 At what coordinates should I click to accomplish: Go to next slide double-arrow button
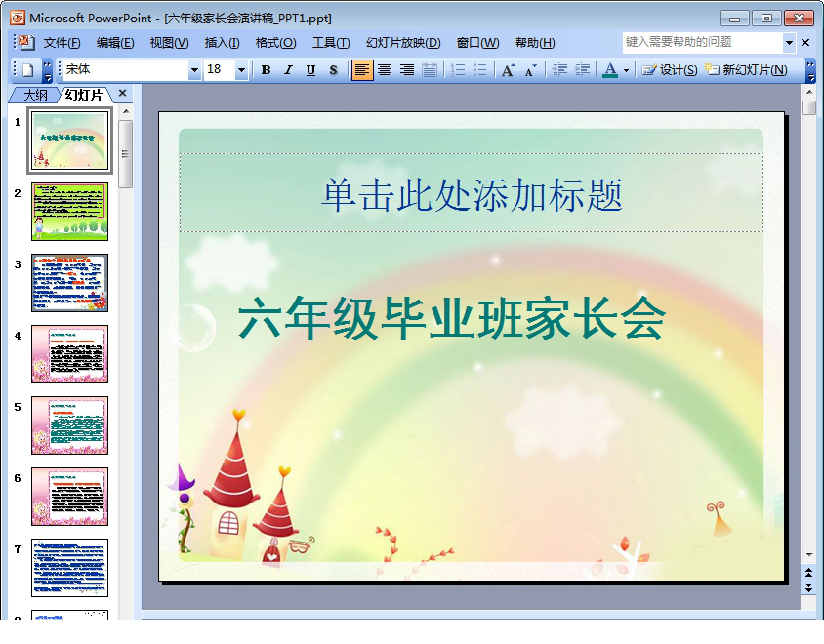point(809,587)
